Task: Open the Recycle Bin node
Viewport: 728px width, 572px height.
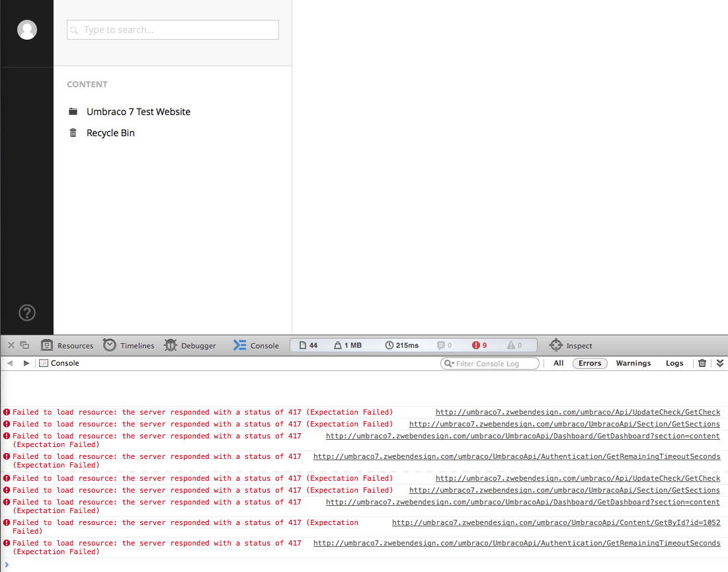Action: point(110,133)
